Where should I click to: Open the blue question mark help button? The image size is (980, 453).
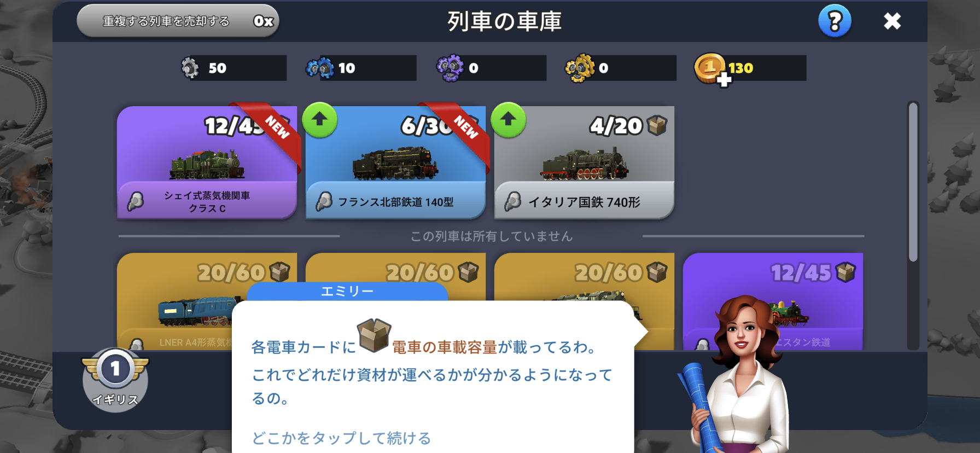835,21
